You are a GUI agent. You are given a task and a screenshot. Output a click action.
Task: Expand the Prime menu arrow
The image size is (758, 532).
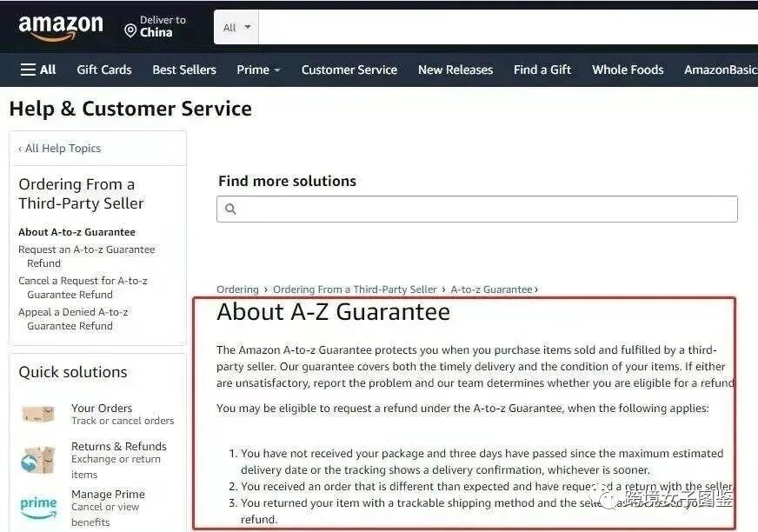[x=277, y=70]
